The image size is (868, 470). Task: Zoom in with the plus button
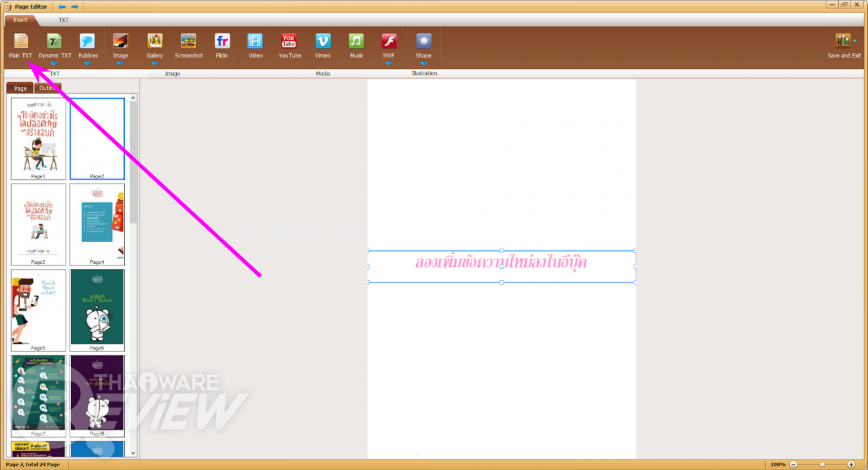pos(851,465)
